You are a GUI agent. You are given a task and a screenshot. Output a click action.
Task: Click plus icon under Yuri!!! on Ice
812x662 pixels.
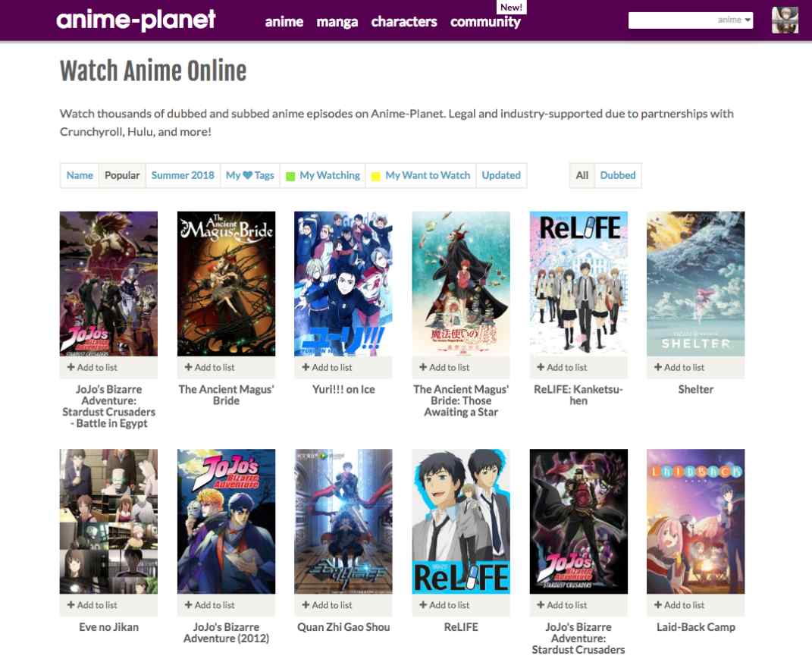pyautogui.click(x=306, y=368)
